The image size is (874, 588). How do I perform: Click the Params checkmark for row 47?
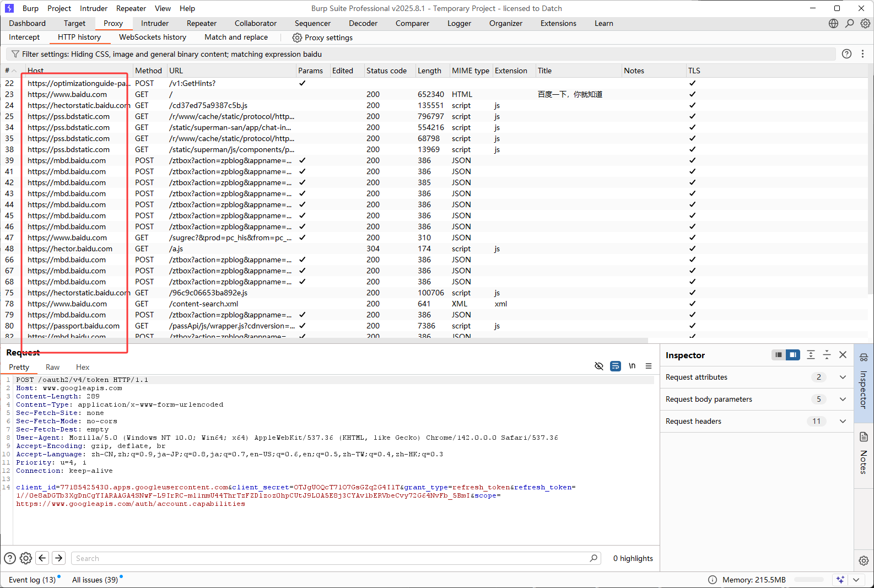tap(302, 238)
